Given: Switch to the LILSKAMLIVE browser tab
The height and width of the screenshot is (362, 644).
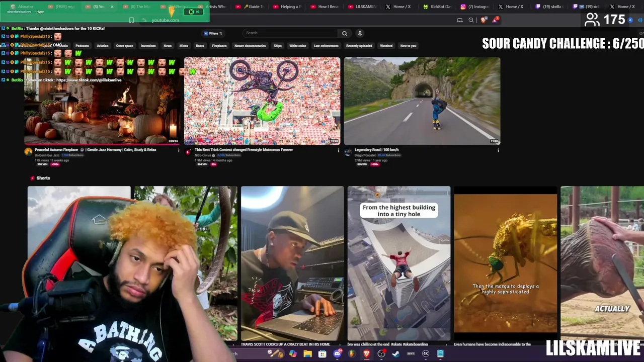Looking at the screenshot, I should pos(362,7).
